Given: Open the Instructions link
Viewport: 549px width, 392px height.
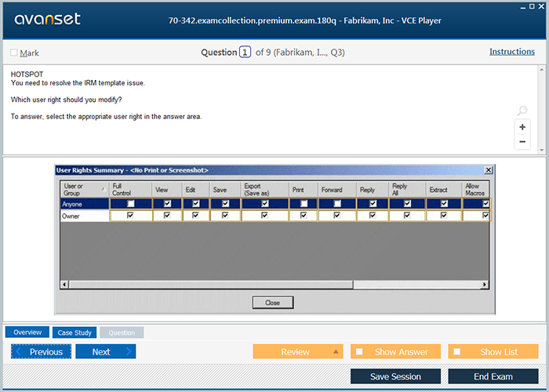Looking at the screenshot, I should (x=512, y=52).
